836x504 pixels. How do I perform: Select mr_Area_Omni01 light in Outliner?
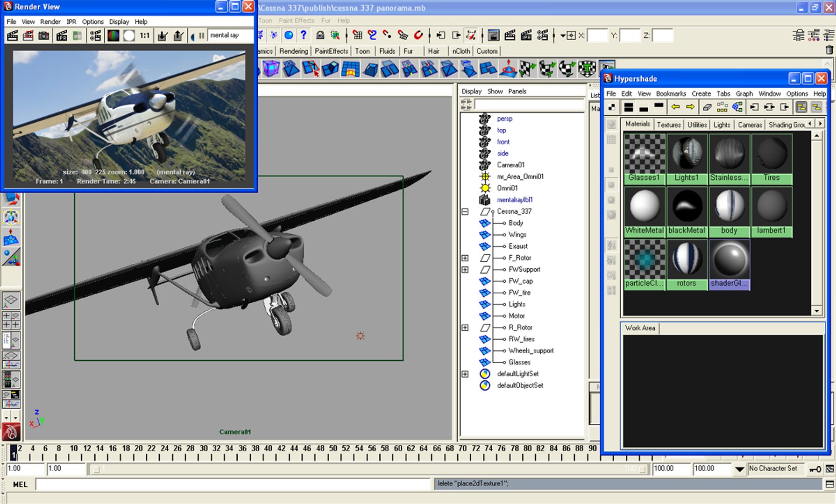(x=520, y=176)
